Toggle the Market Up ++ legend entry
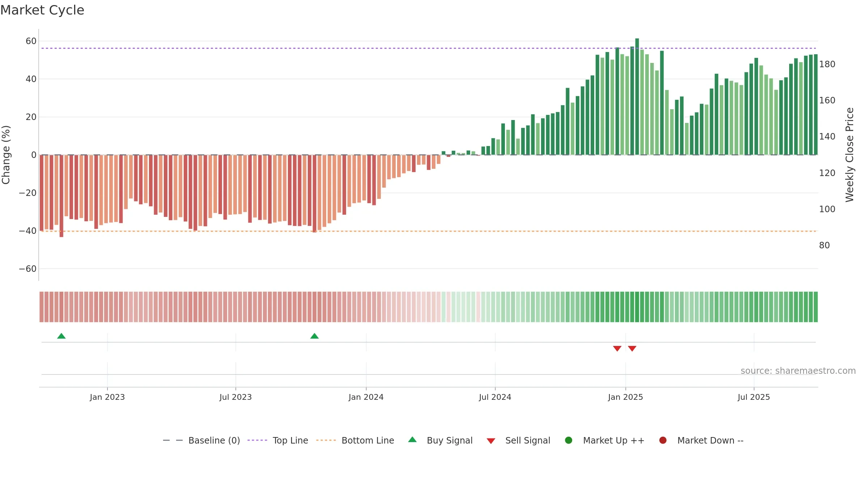 point(604,440)
